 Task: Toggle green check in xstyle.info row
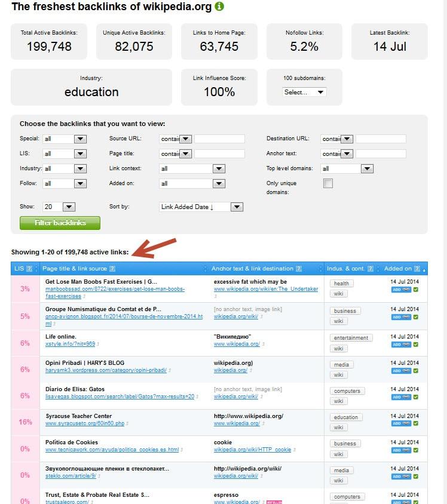tap(416, 345)
